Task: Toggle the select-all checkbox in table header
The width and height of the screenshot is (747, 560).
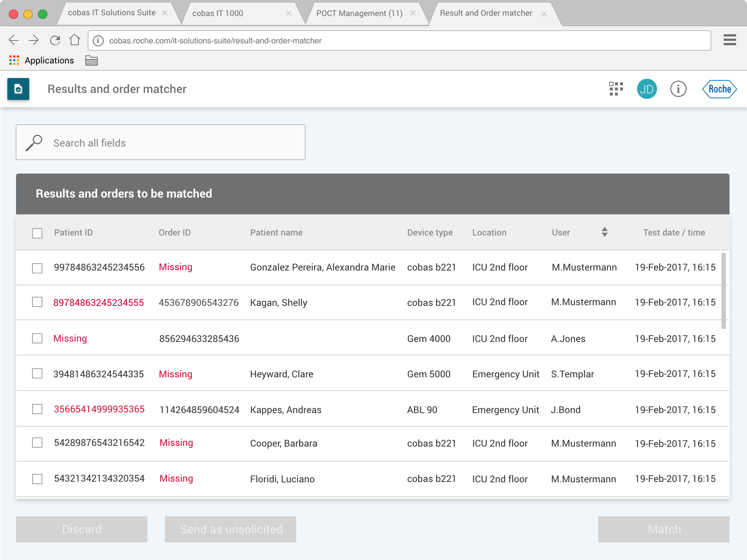Action: tap(37, 233)
